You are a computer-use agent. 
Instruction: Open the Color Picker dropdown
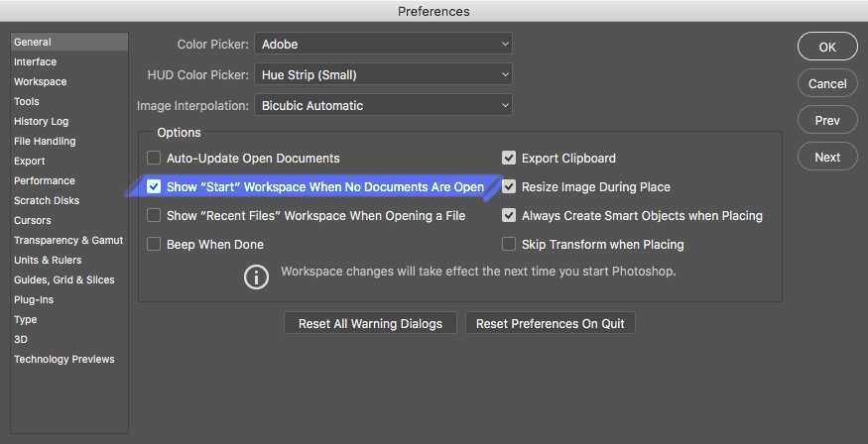point(383,45)
